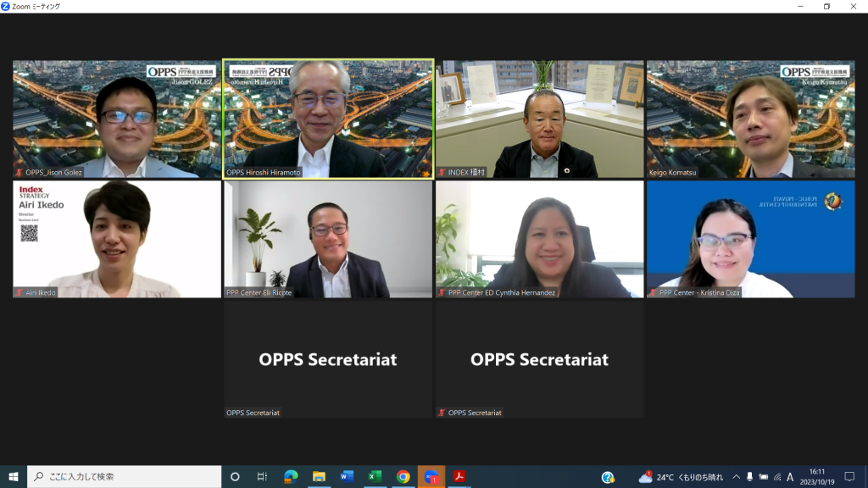Viewport: 868px width, 488px height.
Task: Click the battery status icon
Action: [764, 477]
